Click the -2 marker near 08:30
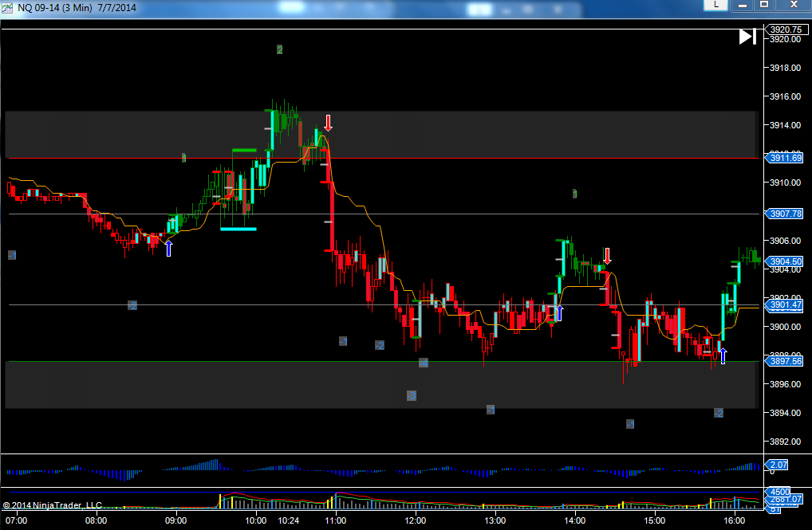Screen dimensions: 812x530 pyautogui.click(x=132, y=305)
